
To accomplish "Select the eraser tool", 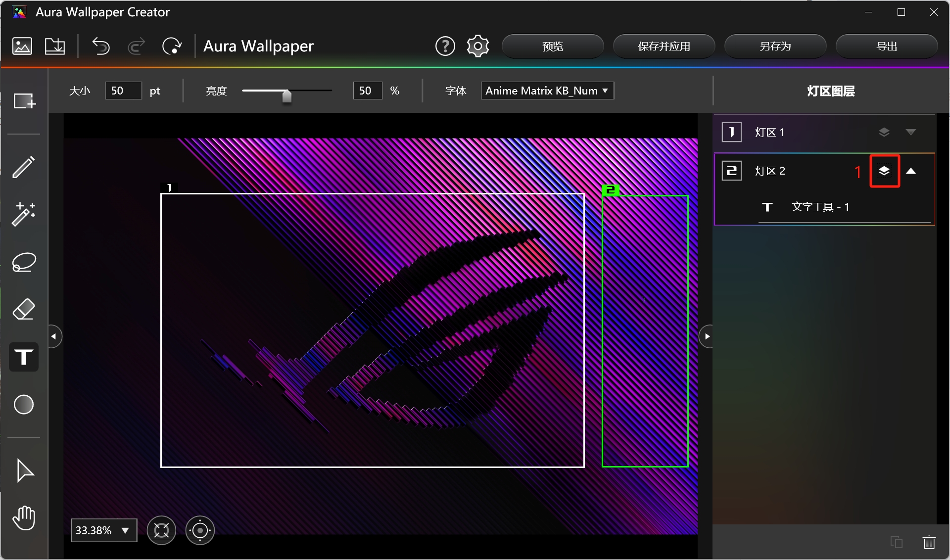I will click(24, 310).
